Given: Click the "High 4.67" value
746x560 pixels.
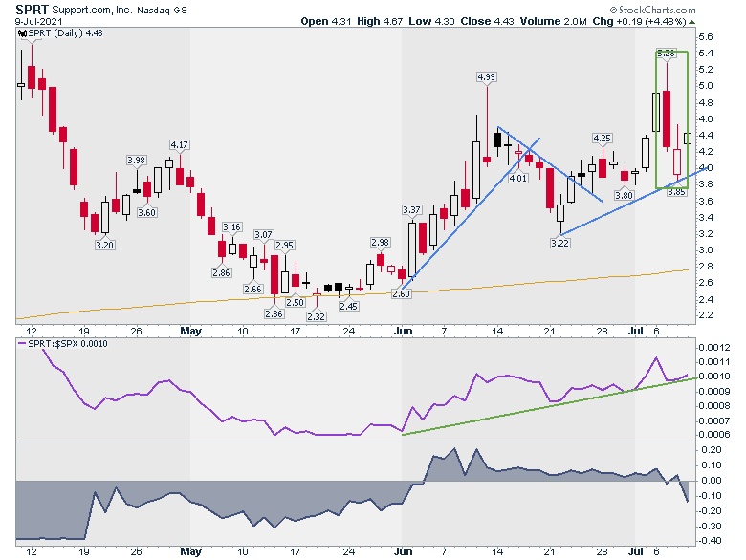Looking at the screenshot, I should 380,21.
